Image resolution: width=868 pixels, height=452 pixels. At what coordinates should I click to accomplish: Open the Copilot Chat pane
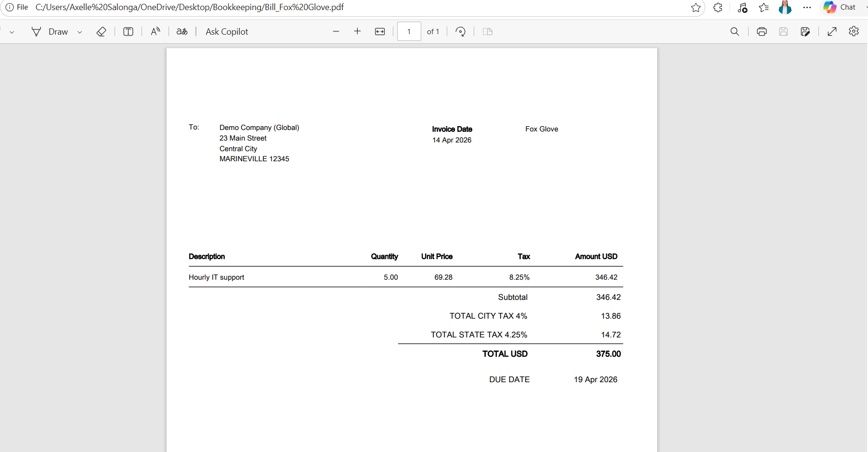[x=840, y=7]
